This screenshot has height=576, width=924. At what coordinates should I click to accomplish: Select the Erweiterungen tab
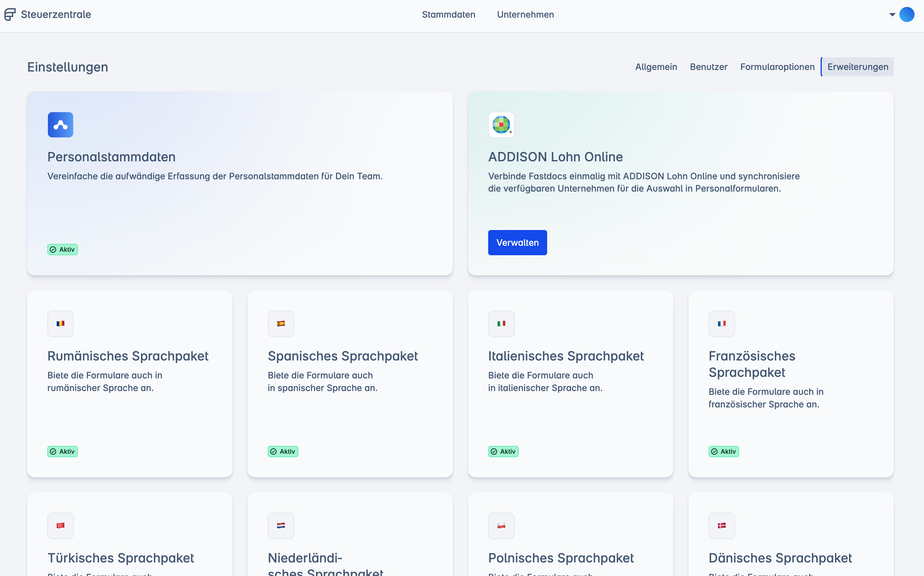click(857, 67)
